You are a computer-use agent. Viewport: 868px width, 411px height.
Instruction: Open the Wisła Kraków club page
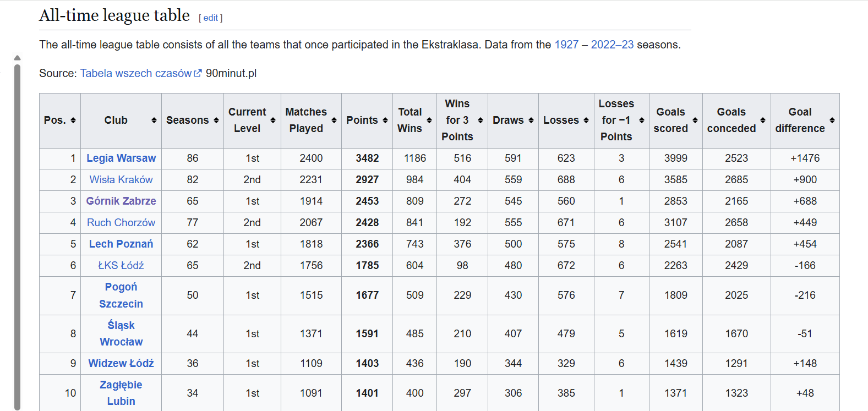(x=121, y=180)
